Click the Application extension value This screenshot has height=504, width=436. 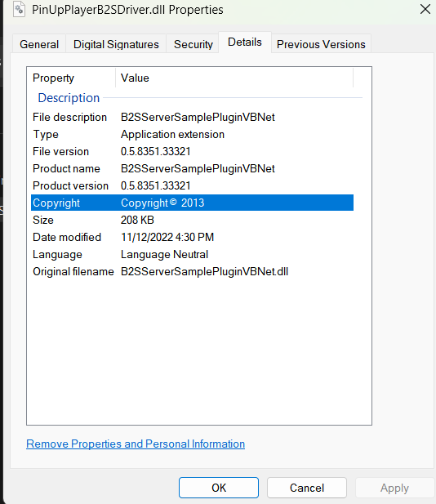172,134
